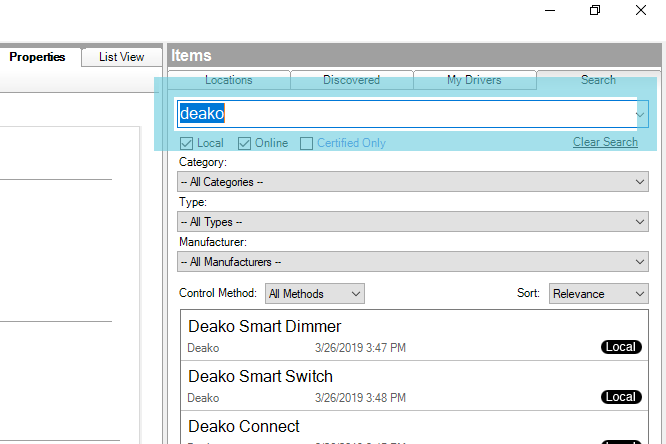
Task: Click Deako manufacturer under Smart Dimmer
Action: 203,348
